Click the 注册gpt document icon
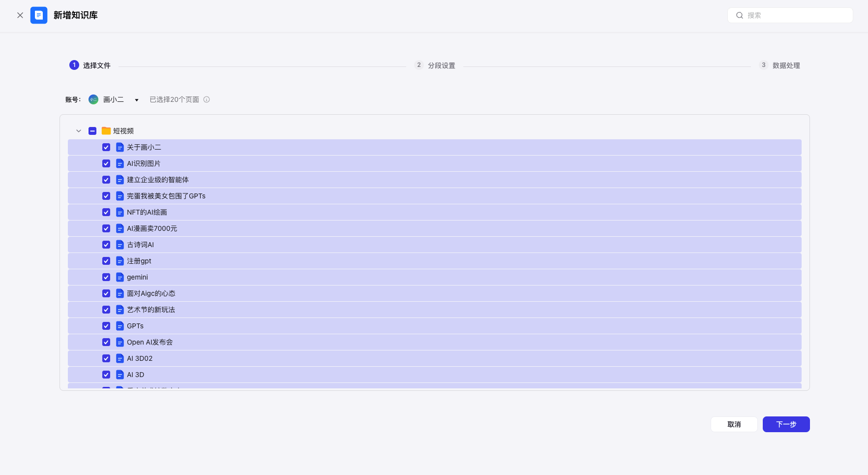Image resolution: width=868 pixels, height=475 pixels. pyautogui.click(x=120, y=261)
